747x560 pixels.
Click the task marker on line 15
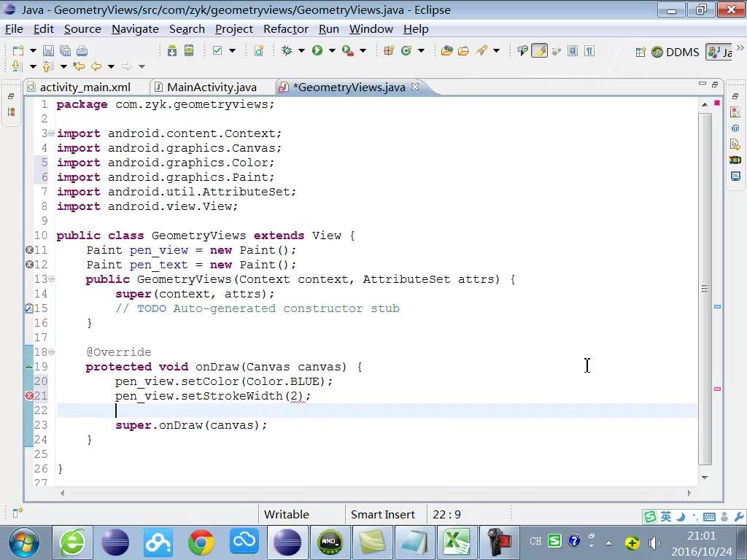[28, 308]
